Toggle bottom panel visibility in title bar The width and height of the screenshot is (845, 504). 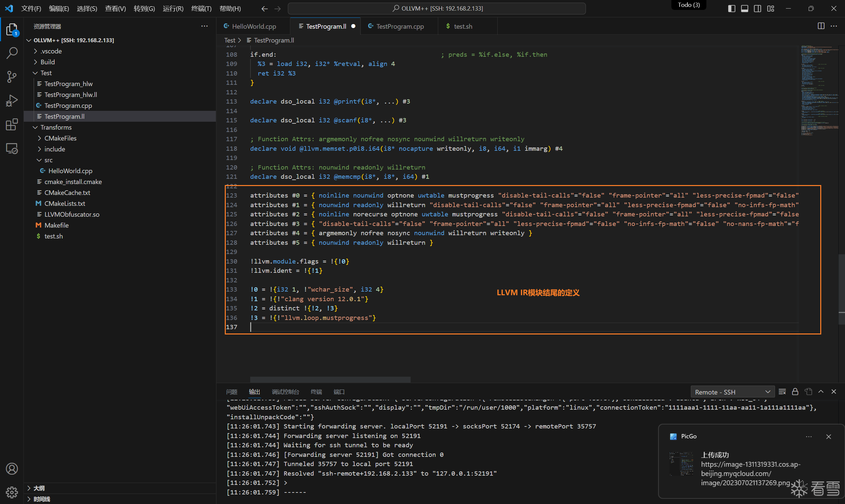coord(744,9)
